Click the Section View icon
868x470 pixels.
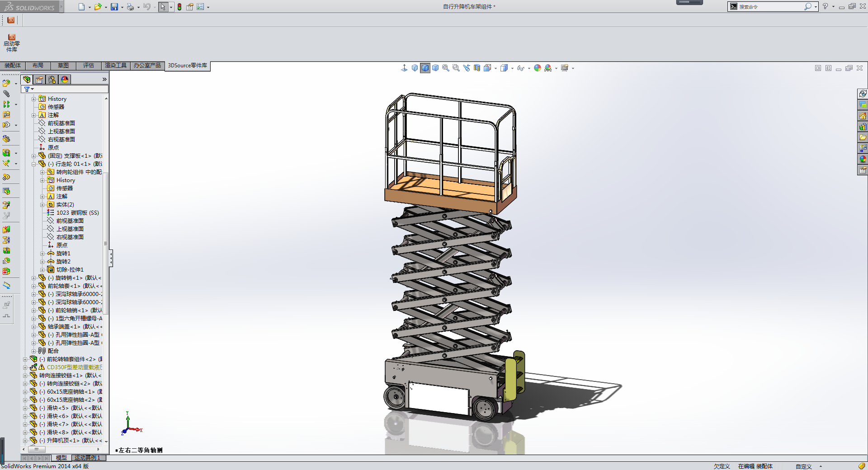click(x=477, y=68)
